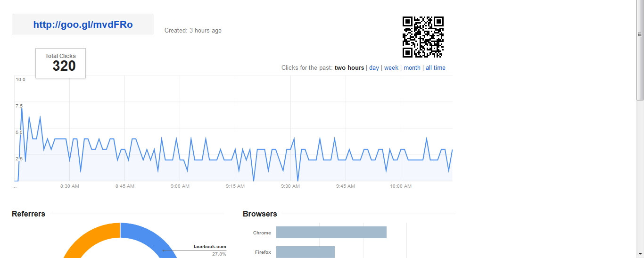The image size is (644, 258).
Task: Open the goo.gl/mvdFRo short link
Action: tap(83, 25)
